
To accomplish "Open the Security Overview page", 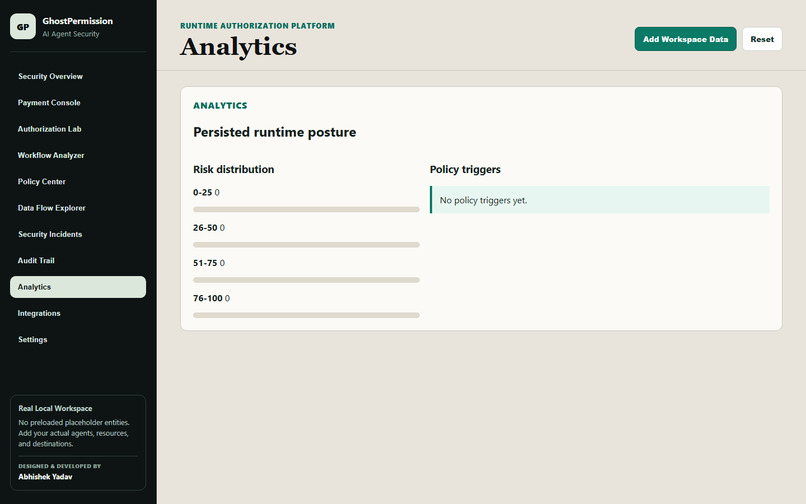I will [78, 76].
